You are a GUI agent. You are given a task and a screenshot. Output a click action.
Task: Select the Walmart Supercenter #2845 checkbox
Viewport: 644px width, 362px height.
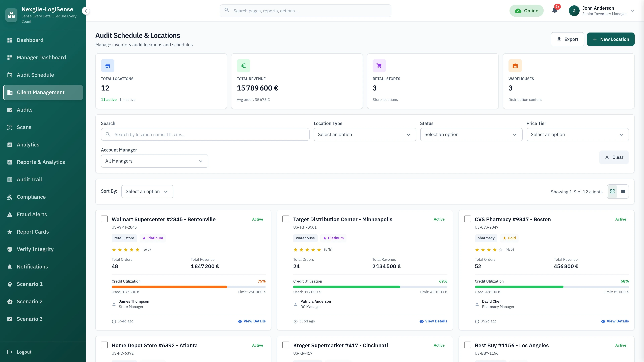point(104,219)
